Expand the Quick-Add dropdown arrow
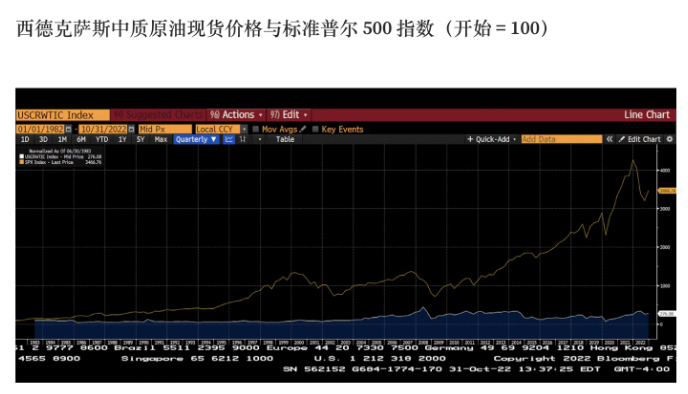Image resolution: width=688 pixels, height=394 pixels. click(514, 139)
